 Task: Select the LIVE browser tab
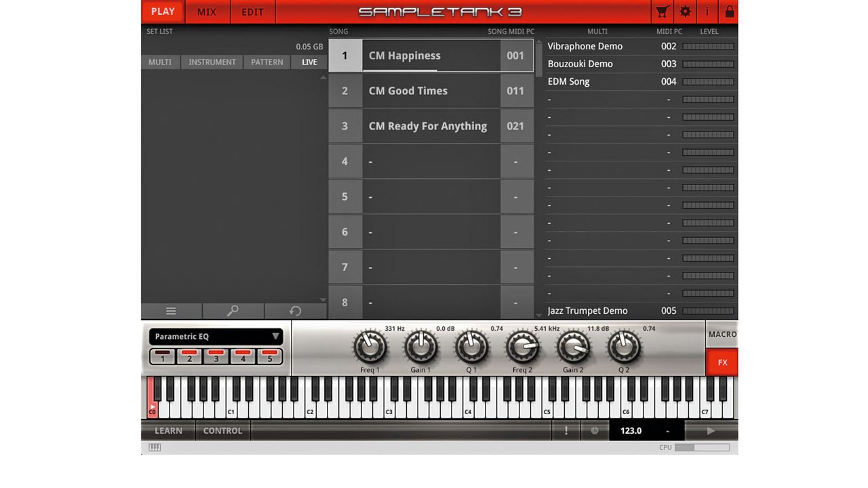click(309, 62)
